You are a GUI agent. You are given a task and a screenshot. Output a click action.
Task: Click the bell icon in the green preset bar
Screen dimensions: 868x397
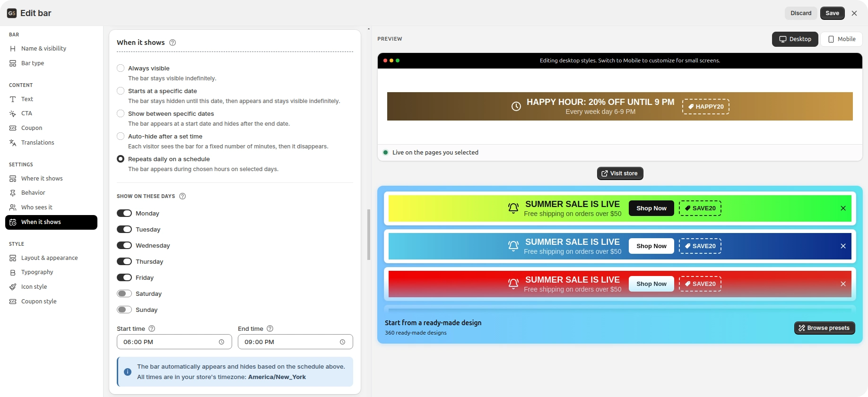513,208
